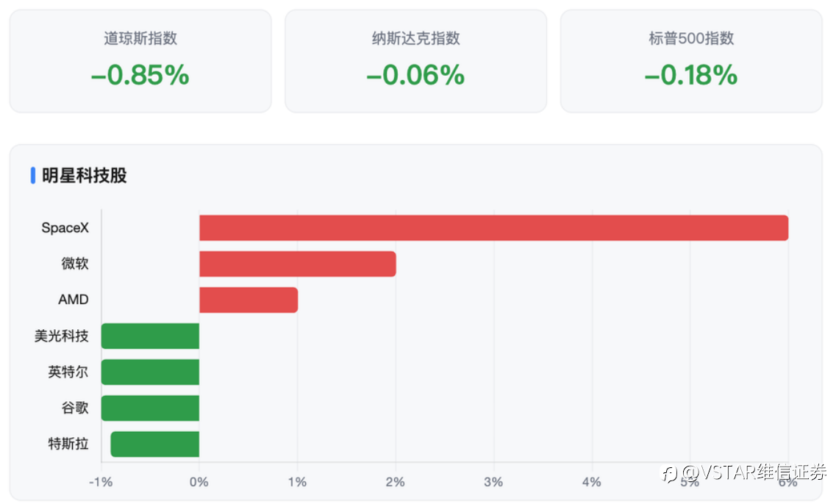Select the Nasdaq index card

[x=416, y=61]
